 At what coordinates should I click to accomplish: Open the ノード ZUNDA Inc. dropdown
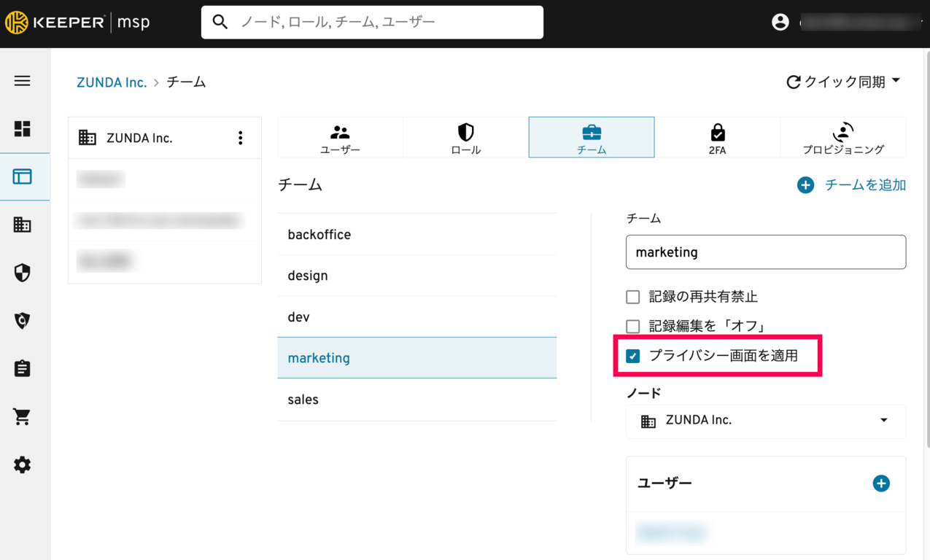[765, 421]
